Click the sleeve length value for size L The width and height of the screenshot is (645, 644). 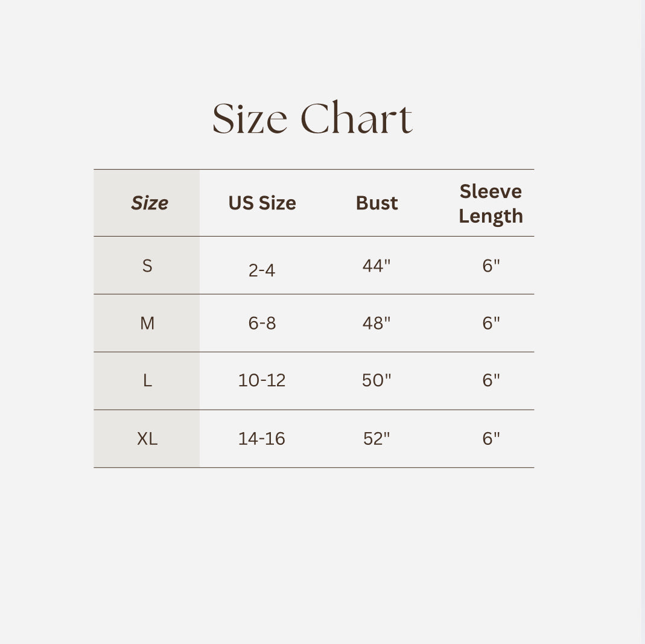point(491,380)
